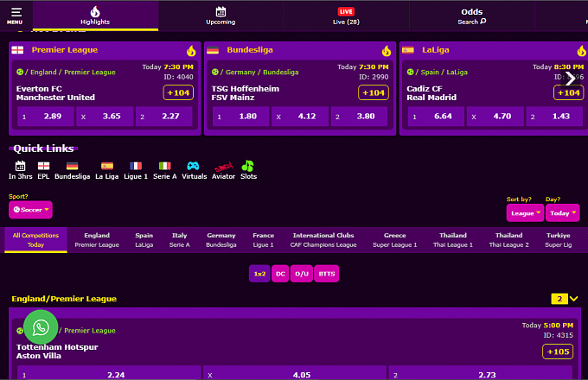Pick Tottenham Hotspur win odds 2.24

pos(109,374)
